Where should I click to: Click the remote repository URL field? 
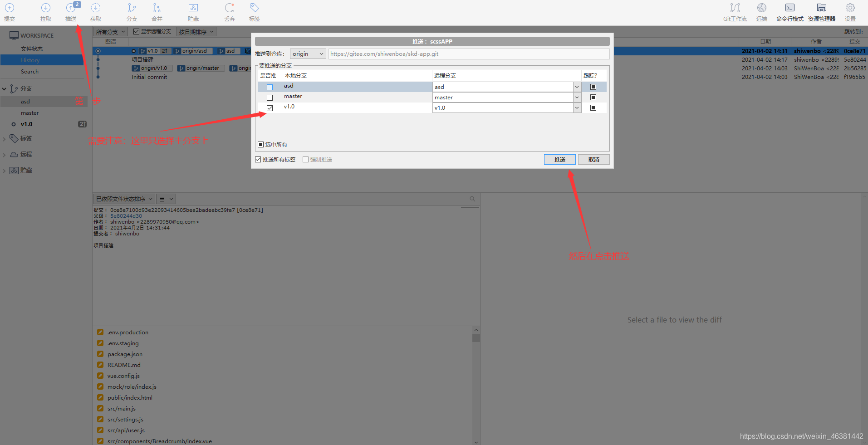click(469, 54)
